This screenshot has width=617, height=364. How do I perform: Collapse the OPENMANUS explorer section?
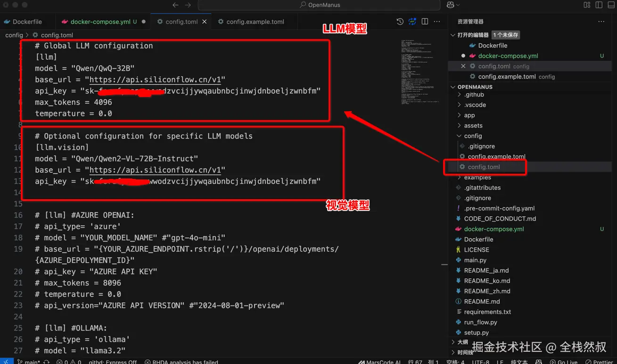pos(453,87)
